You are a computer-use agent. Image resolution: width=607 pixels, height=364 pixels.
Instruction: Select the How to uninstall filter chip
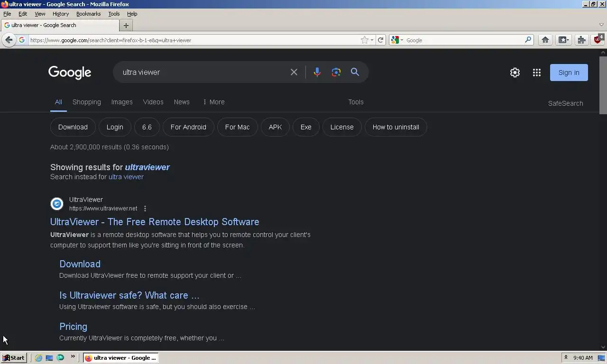[x=396, y=127]
